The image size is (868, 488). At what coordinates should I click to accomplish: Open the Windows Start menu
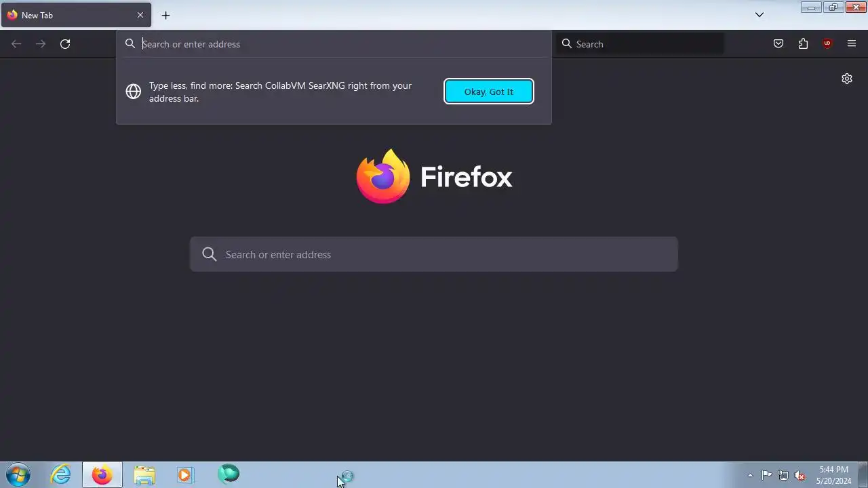pos(18,475)
